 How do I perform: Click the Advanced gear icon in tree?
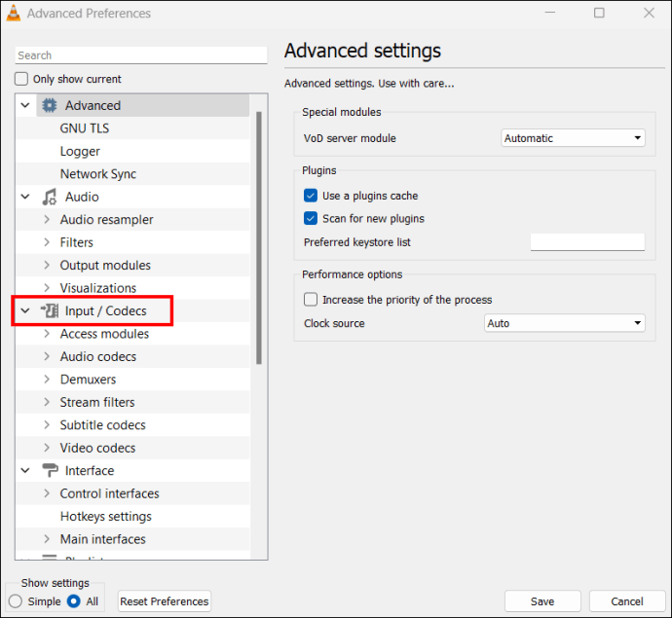pos(50,105)
